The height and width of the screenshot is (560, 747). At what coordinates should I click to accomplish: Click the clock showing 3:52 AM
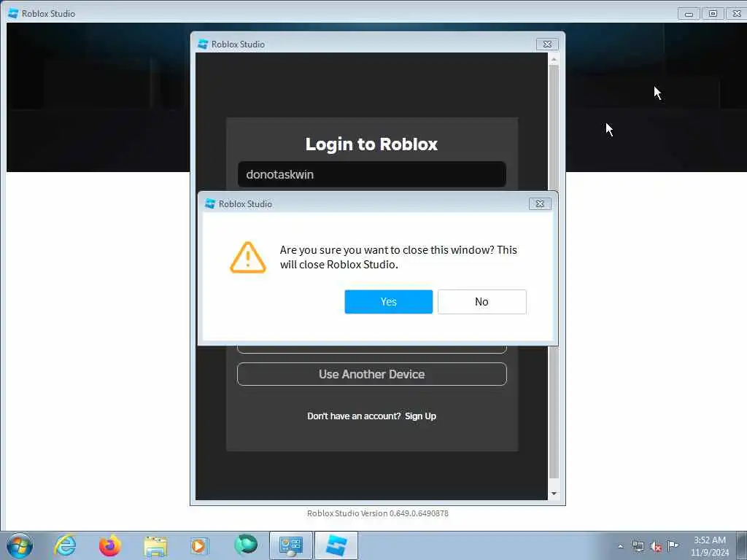(709, 546)
